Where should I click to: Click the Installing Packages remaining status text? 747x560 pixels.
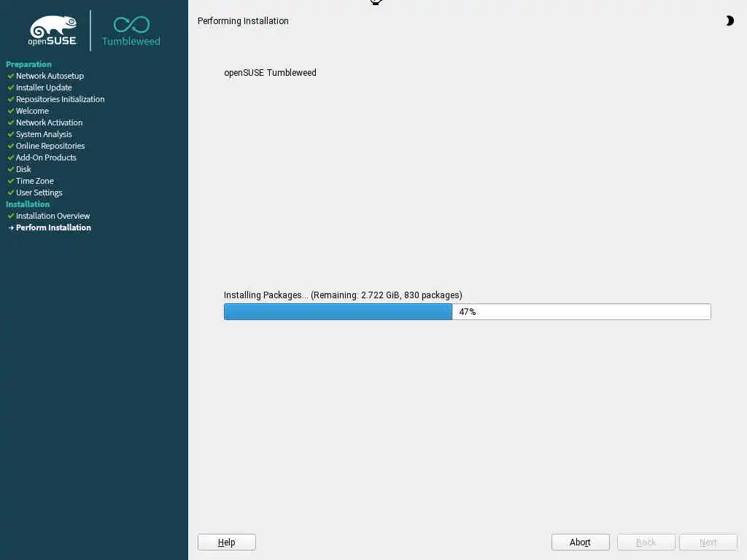[343, 295]
